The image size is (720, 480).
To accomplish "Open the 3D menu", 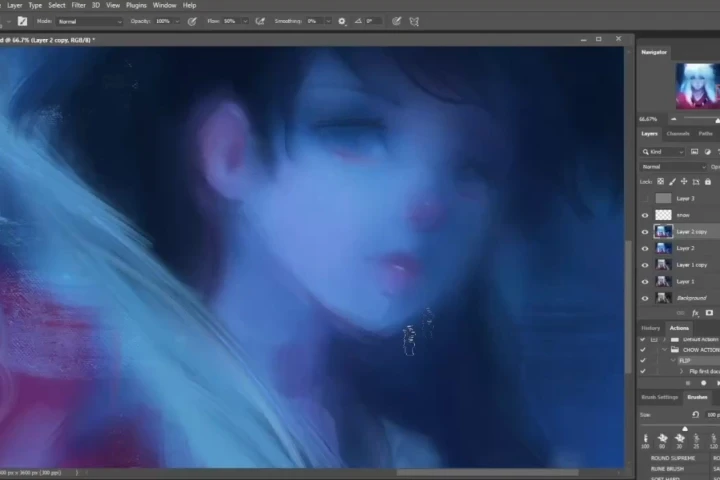I will click(96, 5).
